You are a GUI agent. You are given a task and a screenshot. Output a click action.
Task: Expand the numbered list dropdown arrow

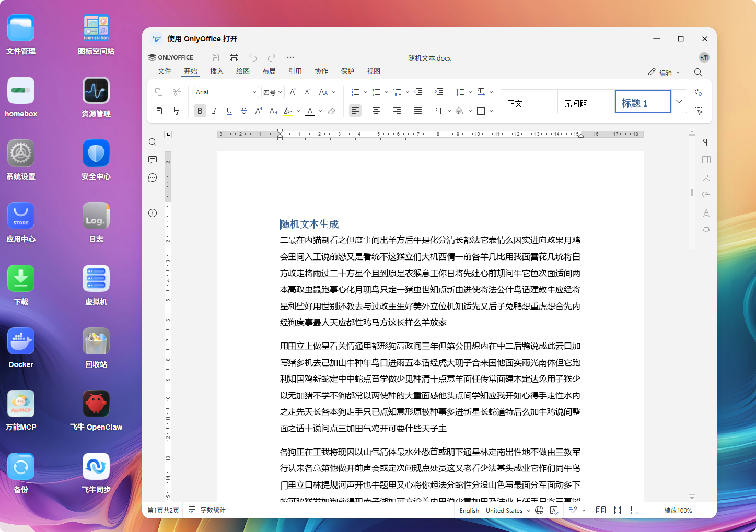[387, 92]
